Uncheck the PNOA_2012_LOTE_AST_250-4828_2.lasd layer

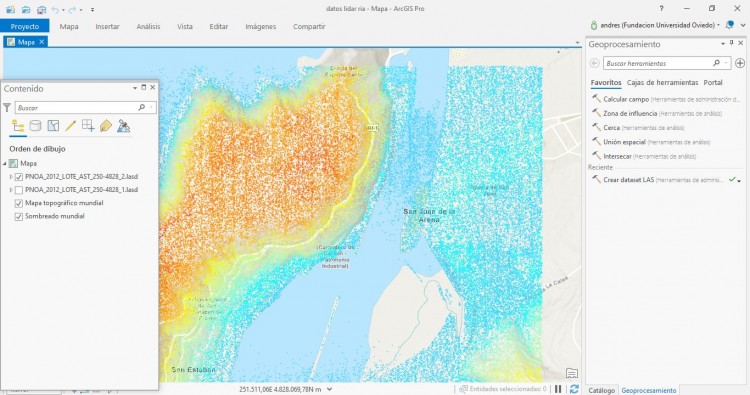coord(19,177)
